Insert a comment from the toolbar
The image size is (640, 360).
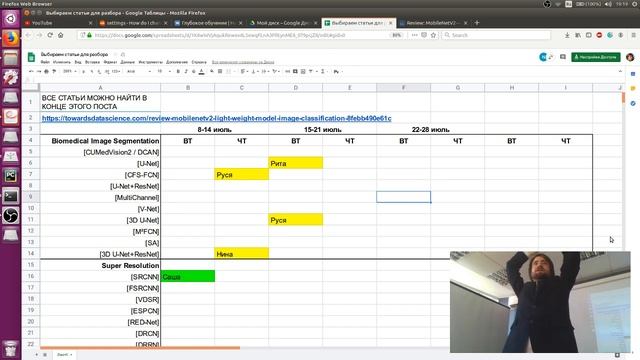pos(295,71)
